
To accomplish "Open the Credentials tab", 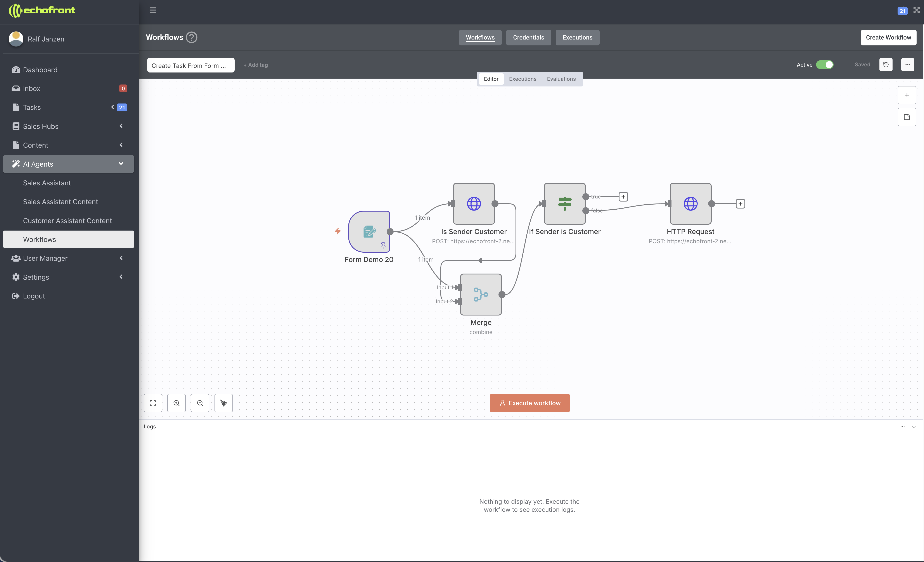I will point(528,38).
